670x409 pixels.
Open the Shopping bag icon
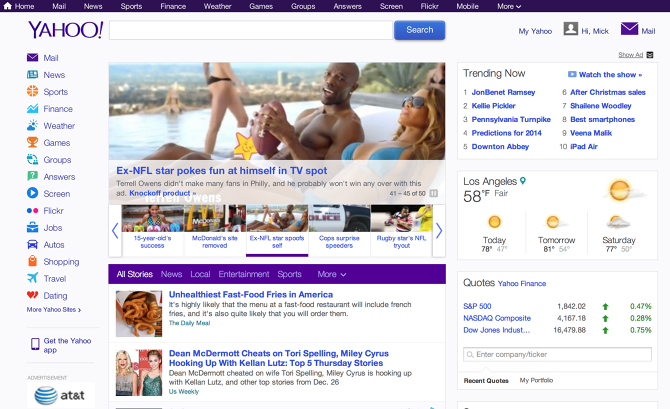click(32, 261)
